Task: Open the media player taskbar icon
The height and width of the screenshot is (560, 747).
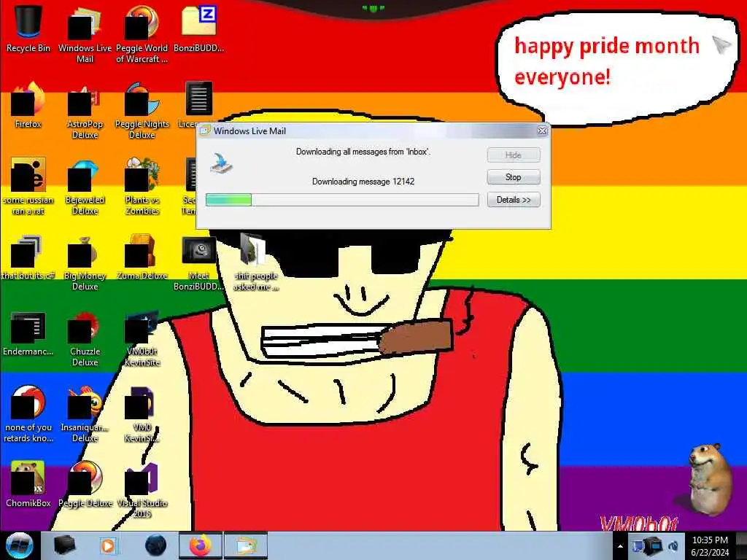Action: [x=108, y=545]
